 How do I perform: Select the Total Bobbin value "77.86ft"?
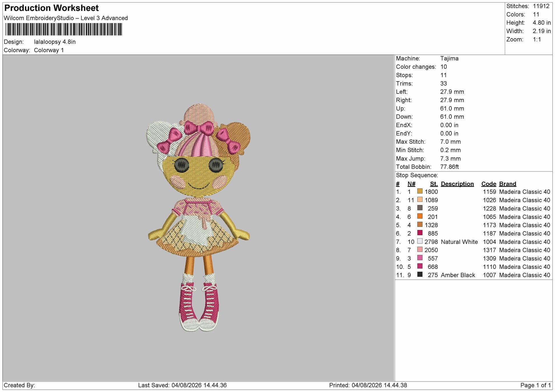click(x=449, y=167)
